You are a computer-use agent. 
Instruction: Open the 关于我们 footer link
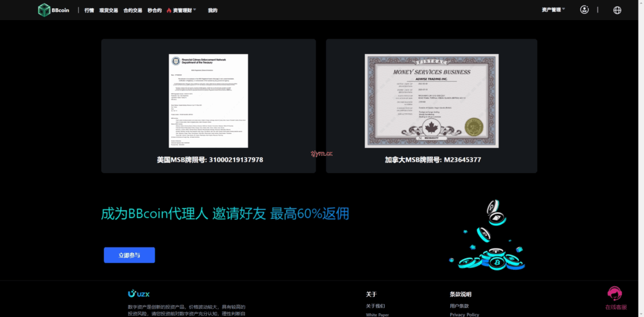click(x=376, y=306)
